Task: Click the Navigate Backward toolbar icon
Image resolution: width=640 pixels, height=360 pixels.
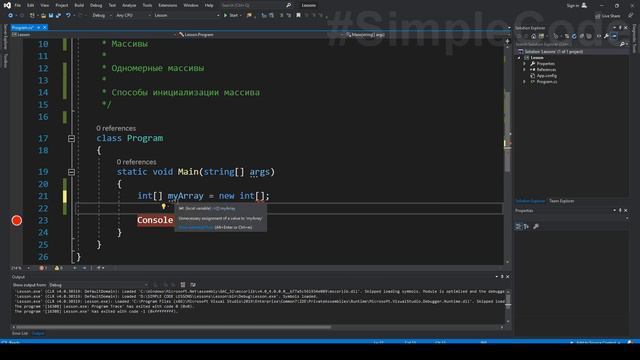Action: point(10,15)
